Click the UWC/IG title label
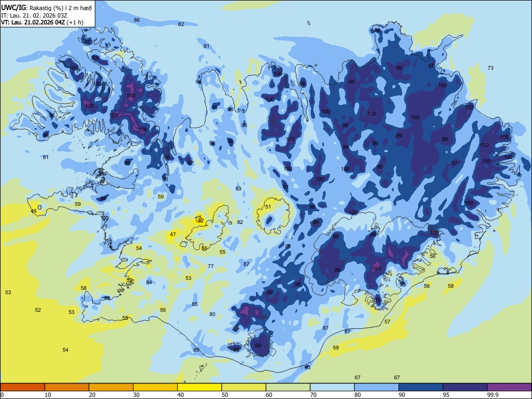This screenshot has height=399, width=532. point(13,8)
